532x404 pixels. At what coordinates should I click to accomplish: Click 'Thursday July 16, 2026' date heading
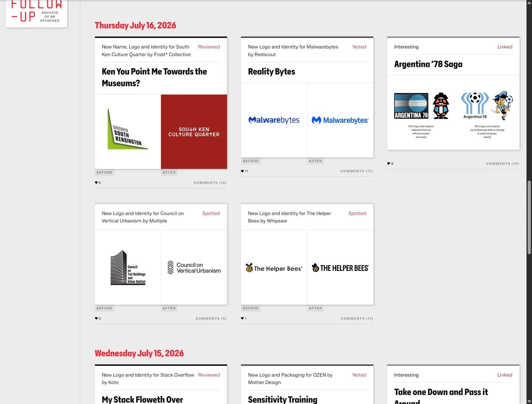click(135, 25)
